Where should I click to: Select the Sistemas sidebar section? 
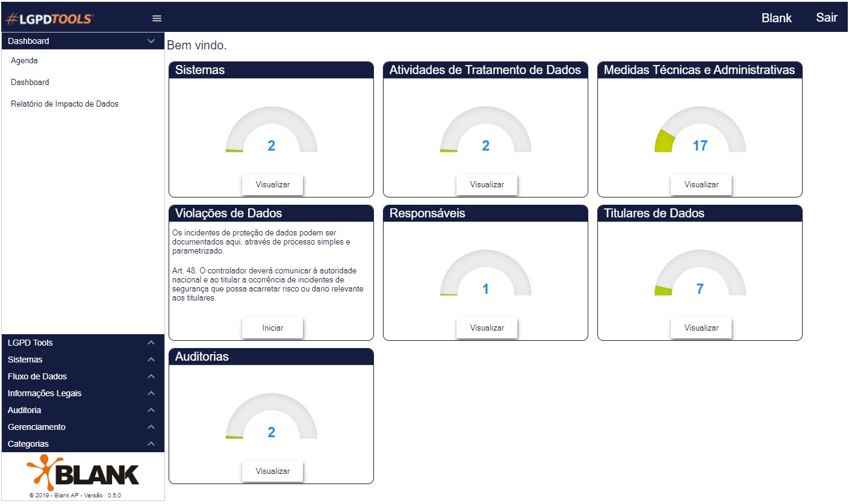pos(83,359)
